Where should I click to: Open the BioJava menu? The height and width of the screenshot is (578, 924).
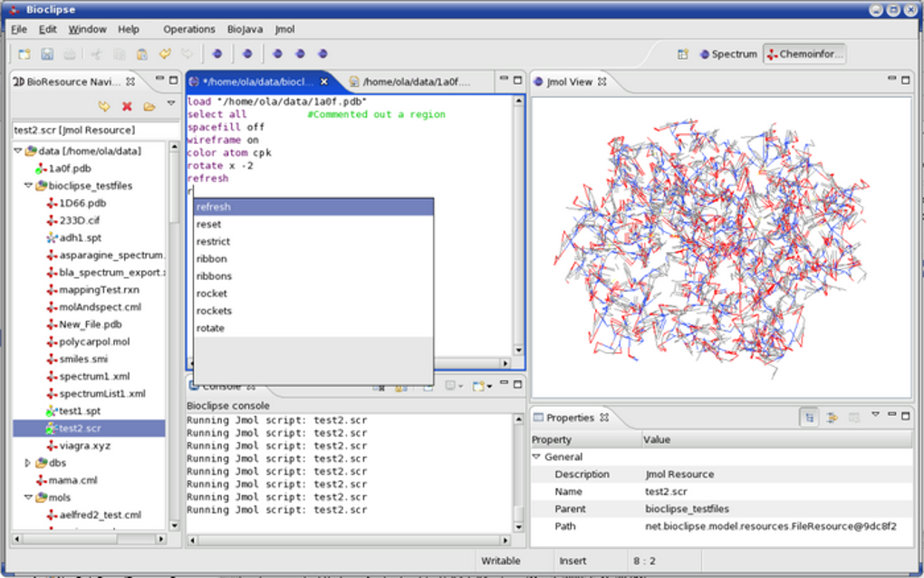245,29
